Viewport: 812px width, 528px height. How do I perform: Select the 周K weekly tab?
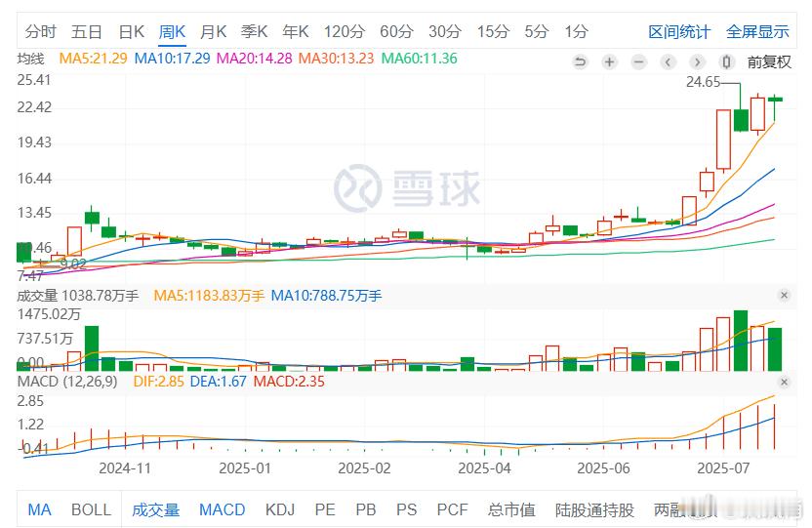[172, 31]
